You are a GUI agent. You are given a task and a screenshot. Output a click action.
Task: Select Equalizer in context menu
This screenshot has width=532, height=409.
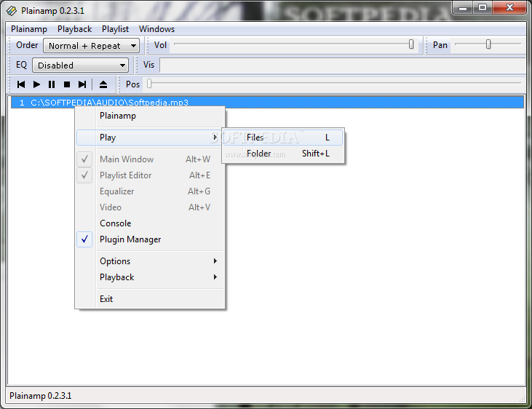150,191
